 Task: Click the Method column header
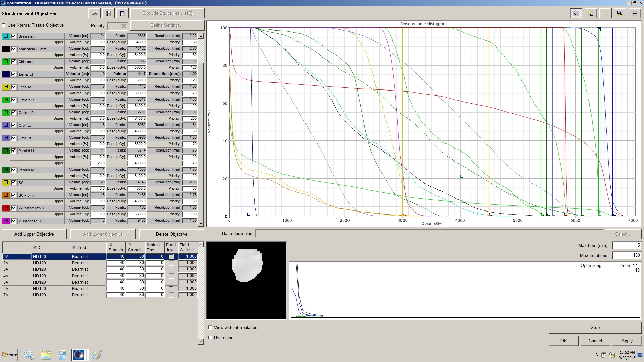click(x=89, y=248)
